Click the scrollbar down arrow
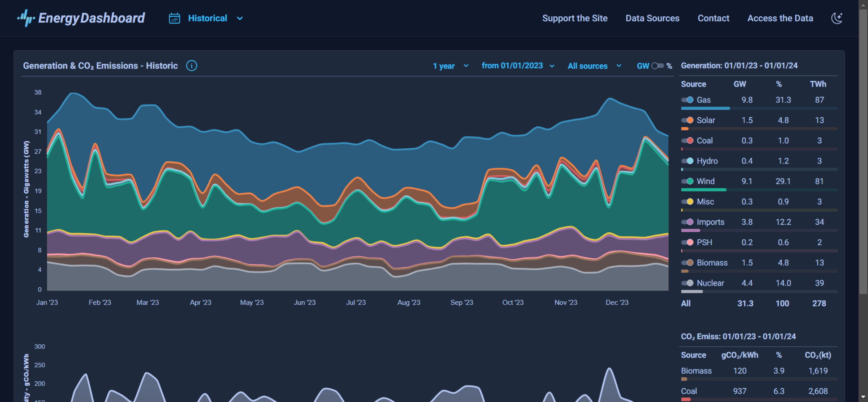 tap(863, 398)
